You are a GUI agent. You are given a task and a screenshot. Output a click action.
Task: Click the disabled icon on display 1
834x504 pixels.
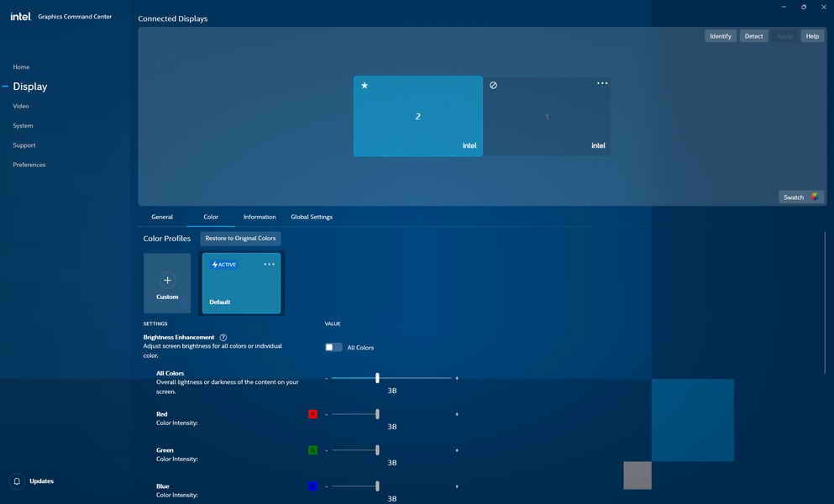[493, 85]
